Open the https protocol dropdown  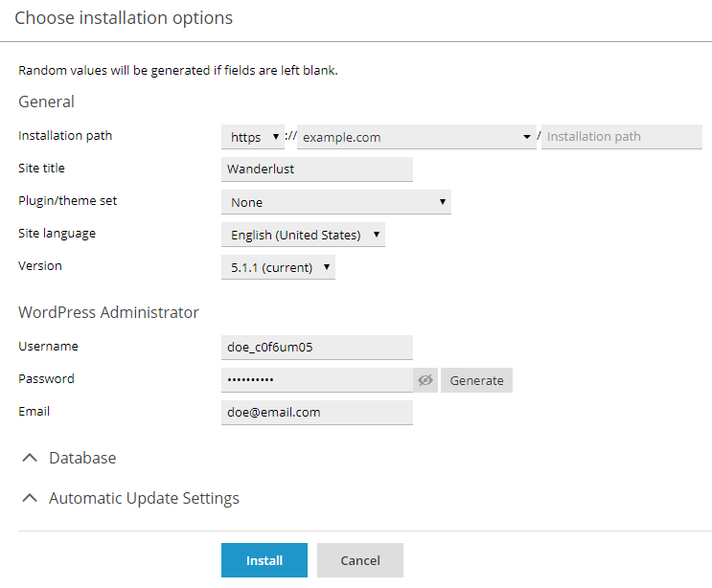[252, 137]
